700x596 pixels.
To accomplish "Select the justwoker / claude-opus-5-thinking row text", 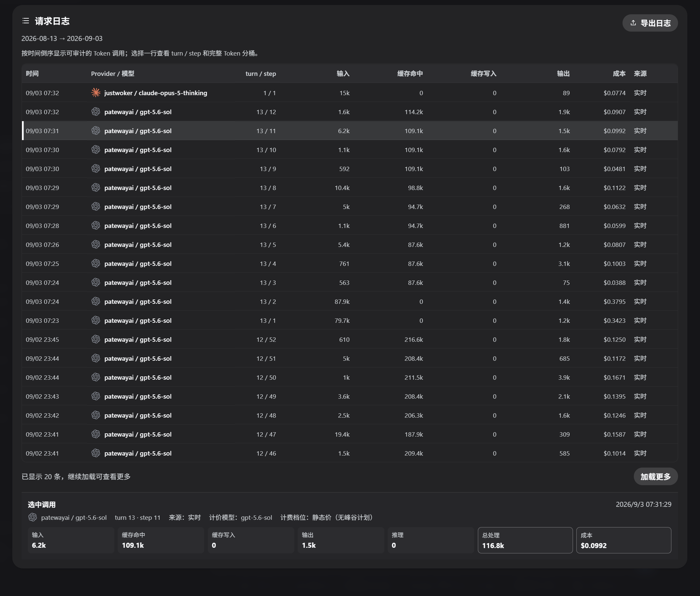I will pos(156,93).
